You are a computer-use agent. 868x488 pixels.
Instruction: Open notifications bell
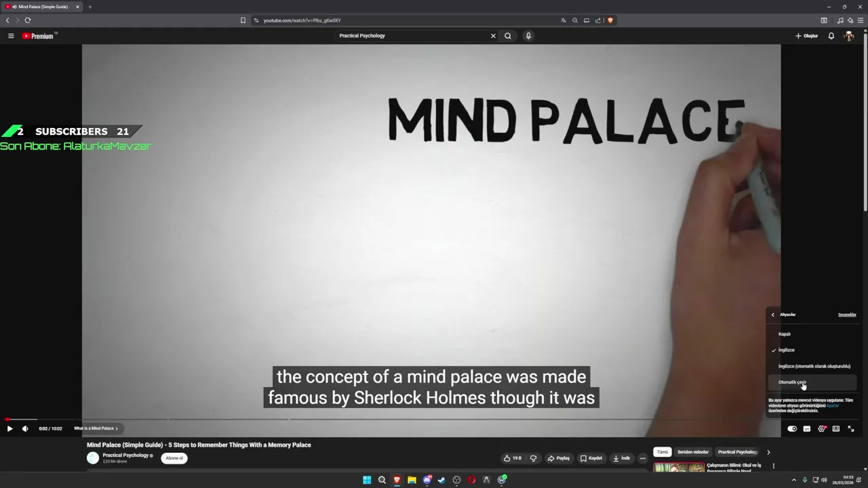coord(831,36)
